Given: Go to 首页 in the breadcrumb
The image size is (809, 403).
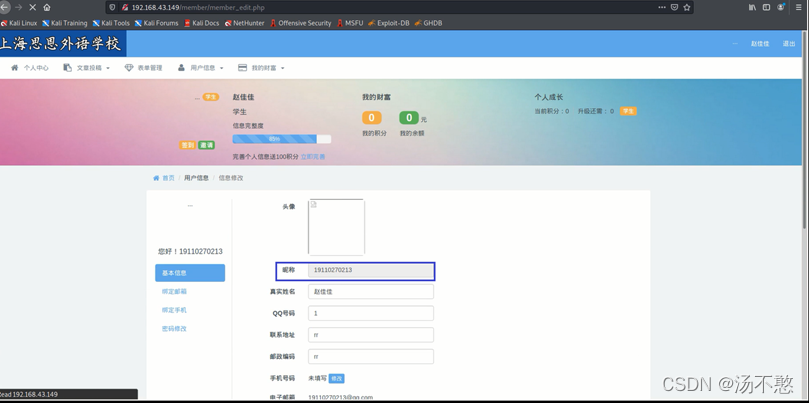Looking at the screenshot, I should [x=164, y=178].
